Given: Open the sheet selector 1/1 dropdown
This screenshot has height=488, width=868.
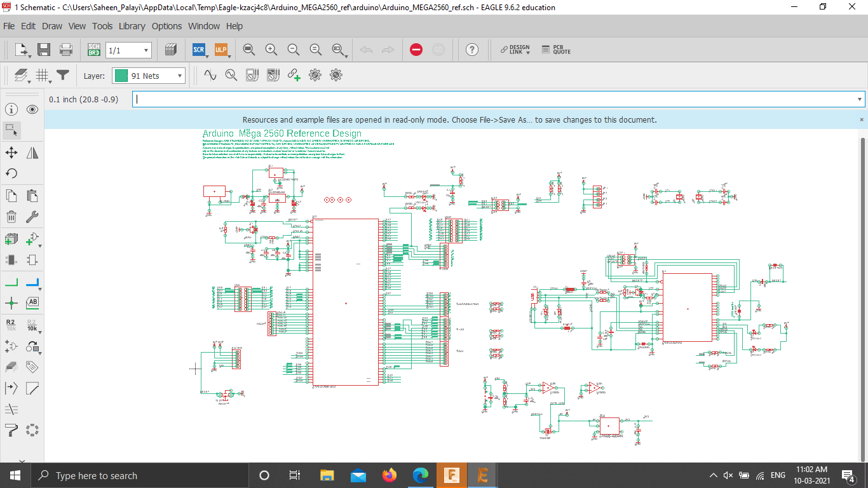Looking at the screenshot, I should point(128,50).
